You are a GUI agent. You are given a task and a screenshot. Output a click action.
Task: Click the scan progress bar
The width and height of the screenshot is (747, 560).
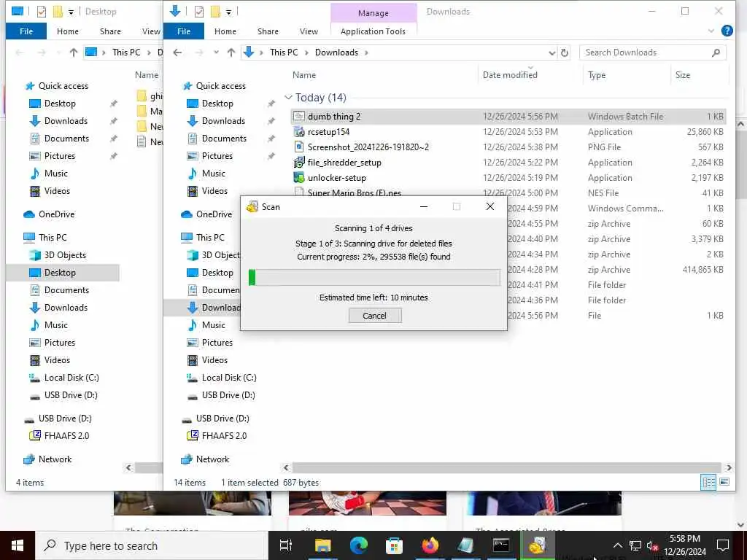pyautogui.click(x=374, y=277)
